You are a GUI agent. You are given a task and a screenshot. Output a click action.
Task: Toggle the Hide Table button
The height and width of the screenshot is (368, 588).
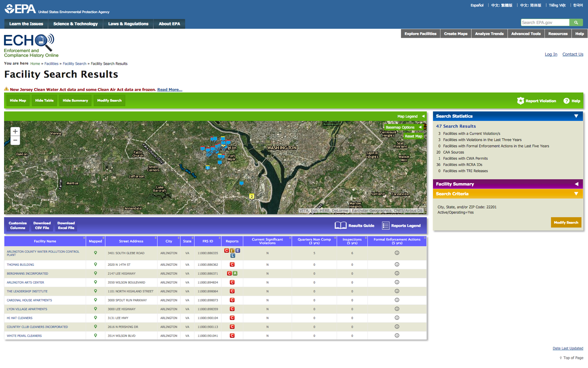tap(44, 100)
